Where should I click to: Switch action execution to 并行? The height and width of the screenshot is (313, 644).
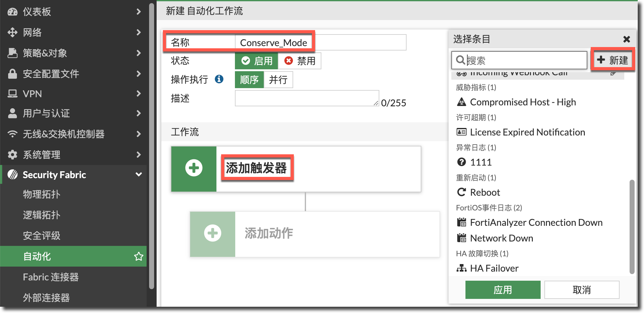(278, 80)
